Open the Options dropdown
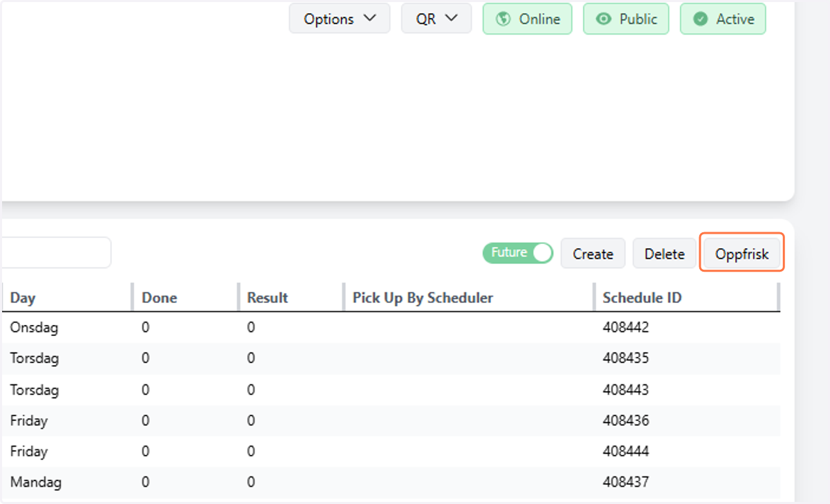 pyautogui.click(x=340, y=19)
